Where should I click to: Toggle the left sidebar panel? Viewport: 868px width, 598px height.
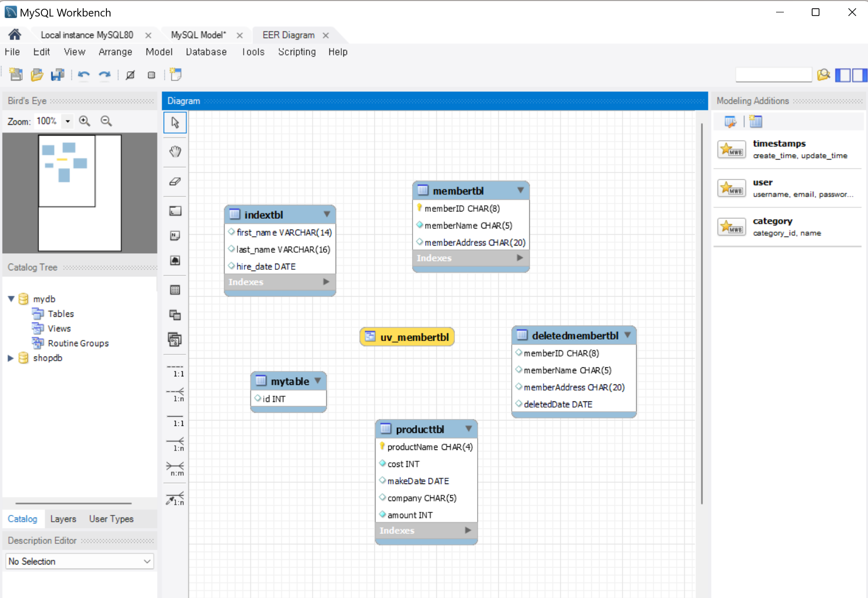click(x=843, y=75)
